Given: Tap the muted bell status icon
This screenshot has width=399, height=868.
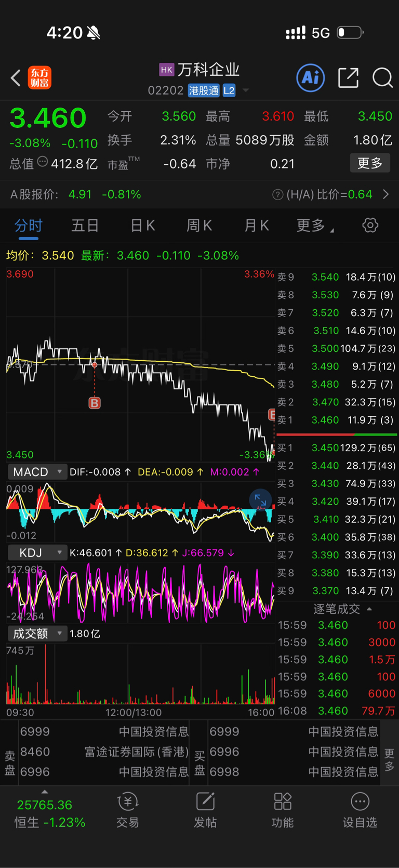Looking at the screenshot, I should [x=94, y=33].
